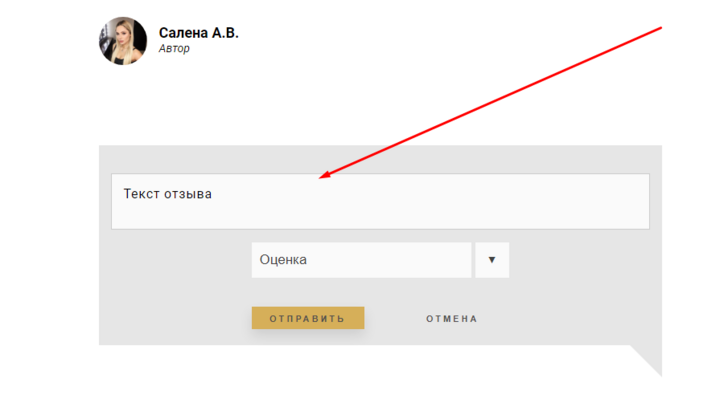Image resolution: width=720 pixels, height=407 pixels.
Task: Click the speech bubble tail corner
Action: (x=650, y=360)
